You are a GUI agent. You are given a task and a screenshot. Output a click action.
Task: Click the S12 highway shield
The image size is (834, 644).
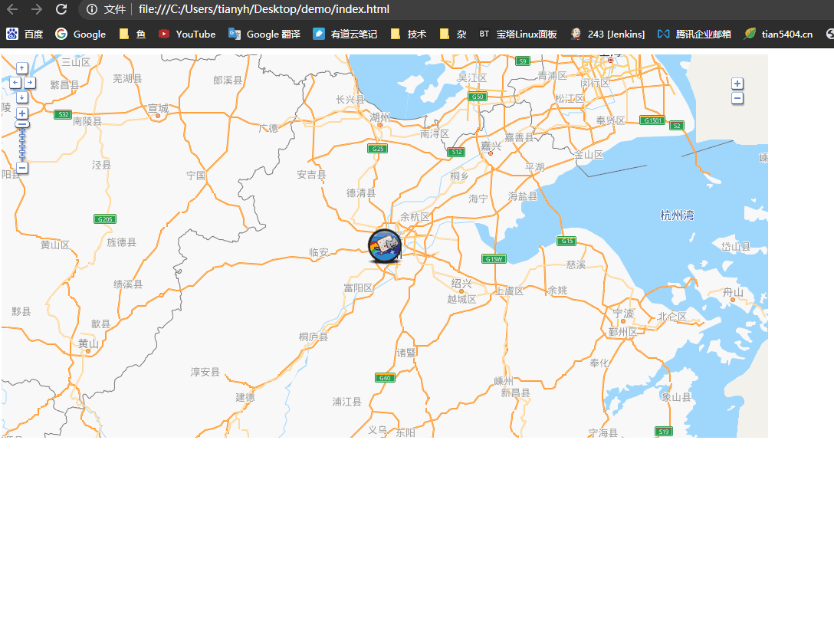456,152
